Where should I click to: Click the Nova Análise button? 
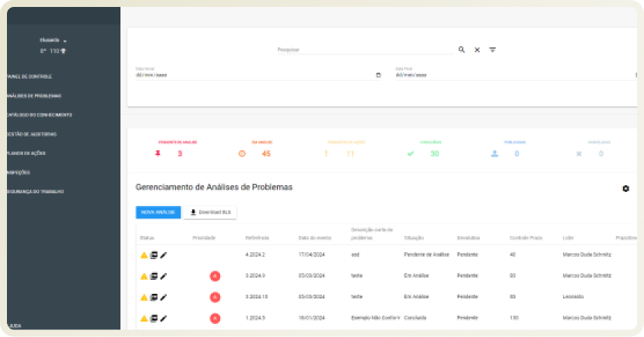(158, 212)
